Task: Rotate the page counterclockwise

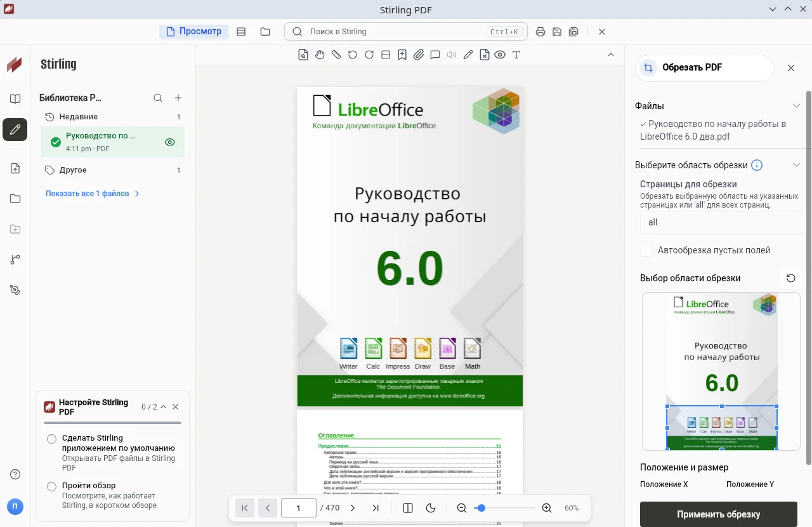Action: coord(353,55)
